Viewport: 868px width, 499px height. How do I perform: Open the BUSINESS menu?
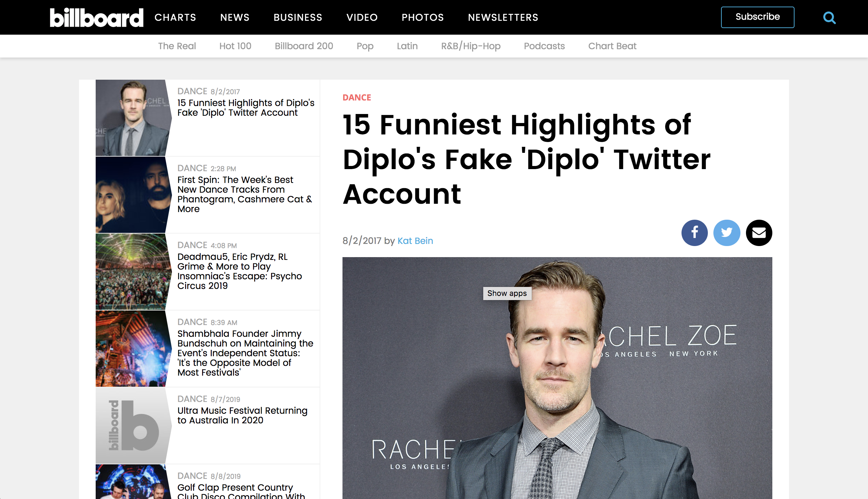298,17
